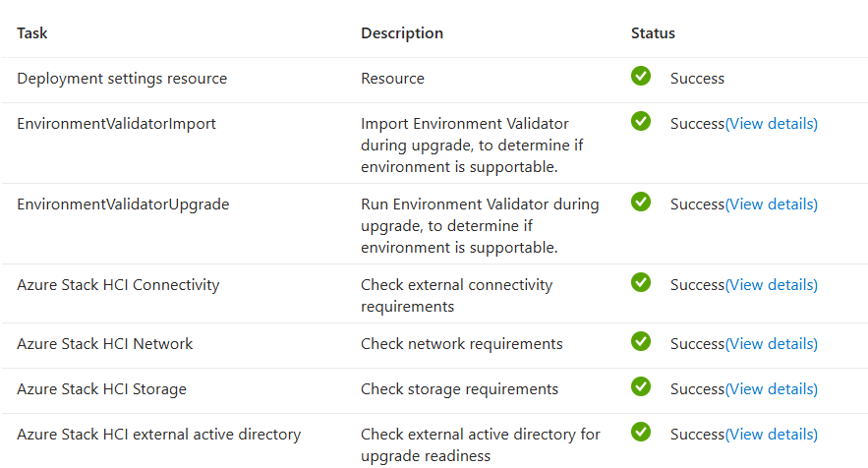
Task: Open View details for EnvironmentValidatorUpgrade
Action: click(x=771, y=205)
